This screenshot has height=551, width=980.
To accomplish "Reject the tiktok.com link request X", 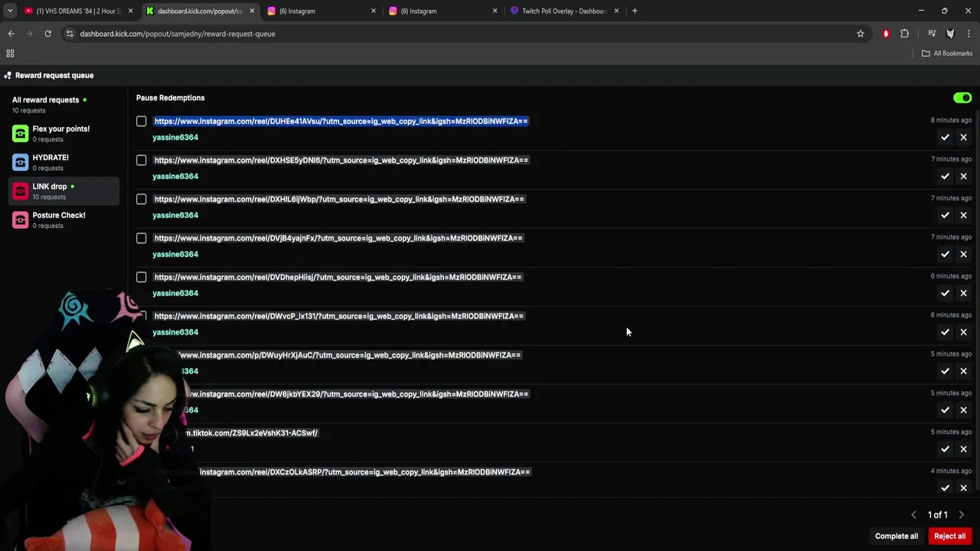I will point(963,450).
